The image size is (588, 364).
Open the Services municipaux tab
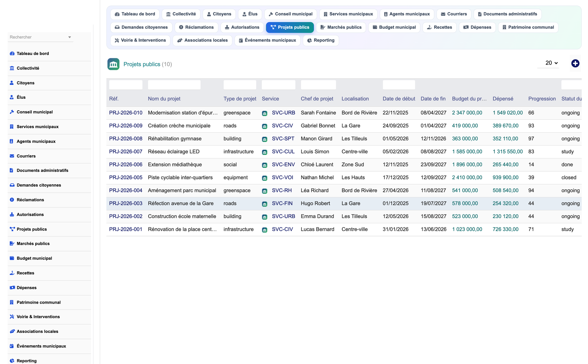tap(348, 14)
